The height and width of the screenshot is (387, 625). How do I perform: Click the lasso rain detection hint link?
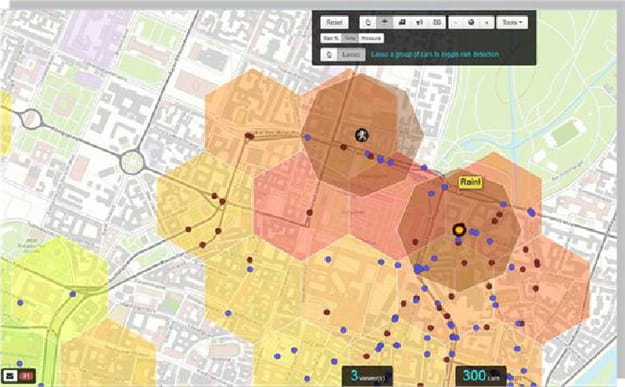pyautogui.click(x=435, y=54)
